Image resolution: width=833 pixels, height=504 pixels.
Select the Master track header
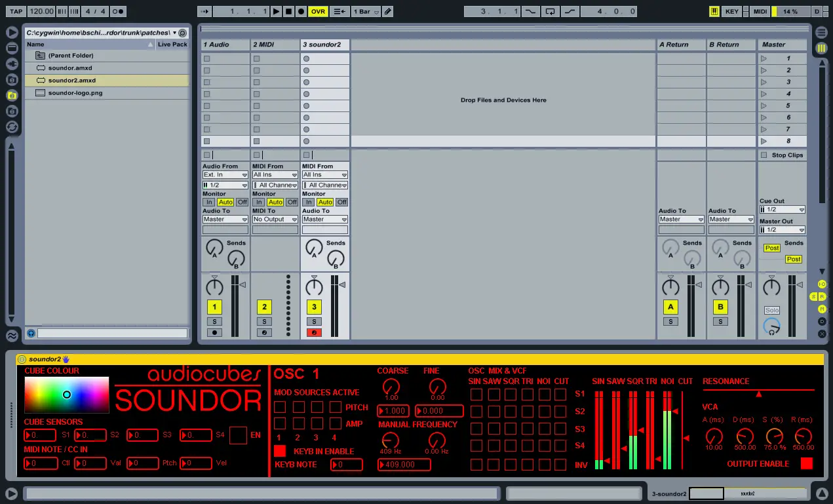pos(783,45)
